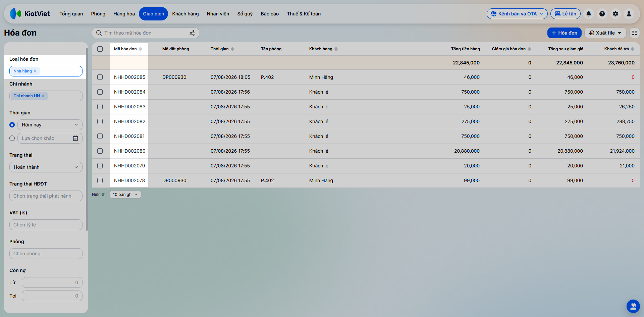The image size is (644, 317).
Task: Expand the Hoàn thành status dropdown
Action: click(x=46, y=167)
